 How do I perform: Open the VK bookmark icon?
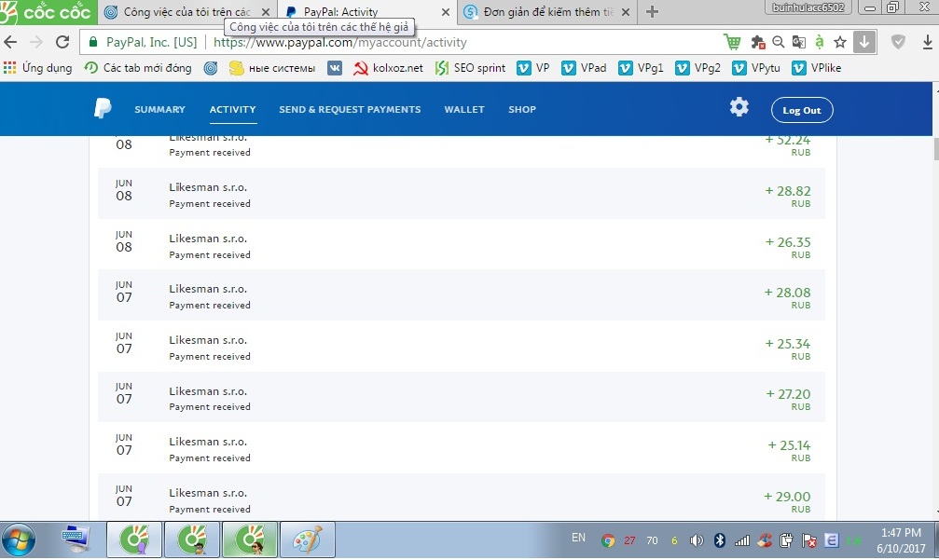click(x=335, y=68)
